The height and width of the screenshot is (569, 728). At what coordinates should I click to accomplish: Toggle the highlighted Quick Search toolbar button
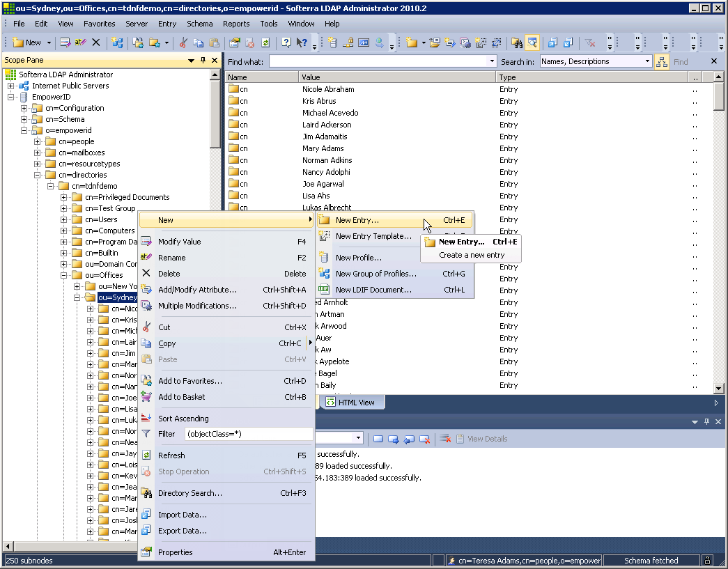[532, 42]
